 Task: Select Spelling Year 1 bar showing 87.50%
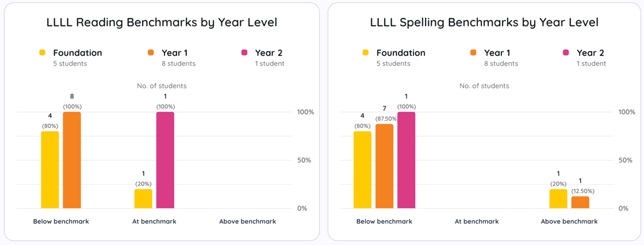tap(384, 166)
